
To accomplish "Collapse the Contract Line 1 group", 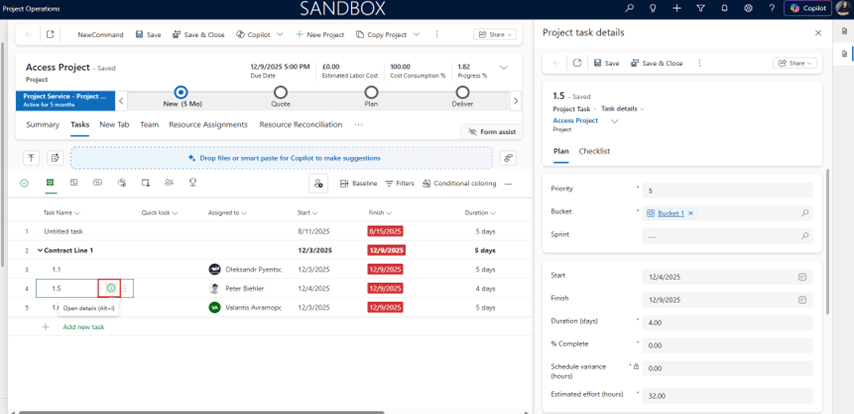I will (40, 250).
